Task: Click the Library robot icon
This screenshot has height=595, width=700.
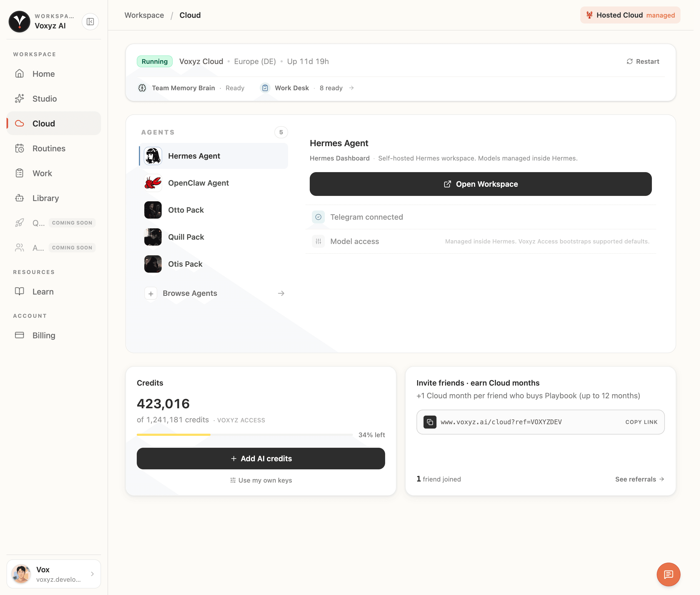Action: [x=19, y=198]
